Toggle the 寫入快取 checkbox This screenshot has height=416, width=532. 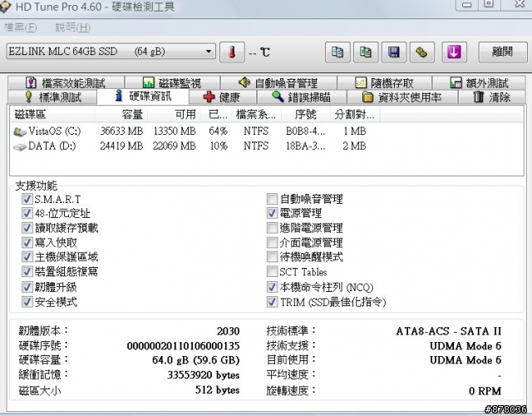coord(27,242)
